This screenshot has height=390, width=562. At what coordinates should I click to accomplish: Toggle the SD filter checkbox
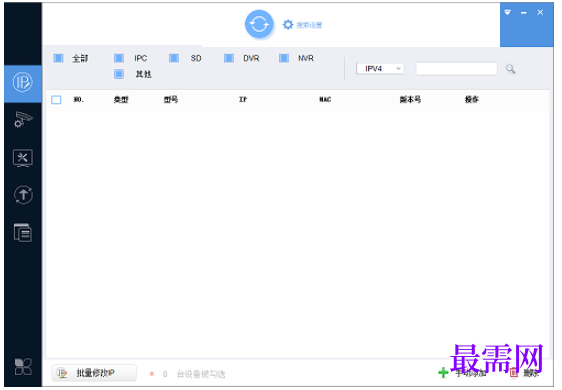[174, 58]
